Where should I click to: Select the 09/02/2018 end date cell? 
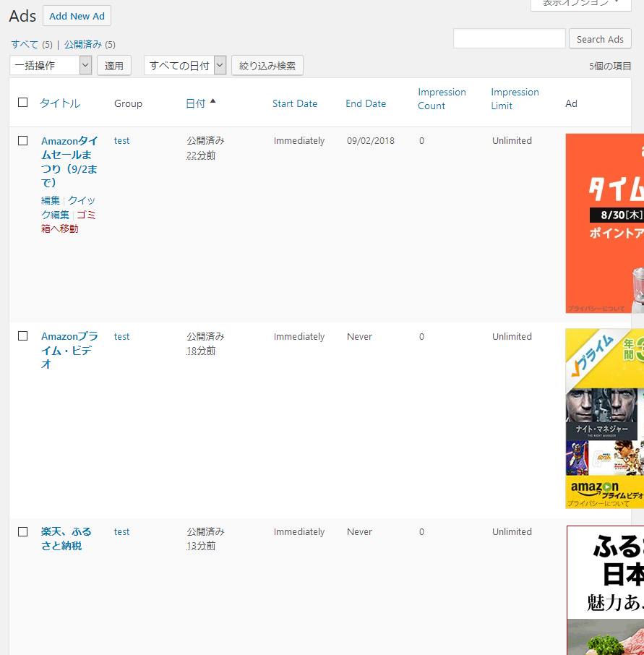(x=371, y=141)
